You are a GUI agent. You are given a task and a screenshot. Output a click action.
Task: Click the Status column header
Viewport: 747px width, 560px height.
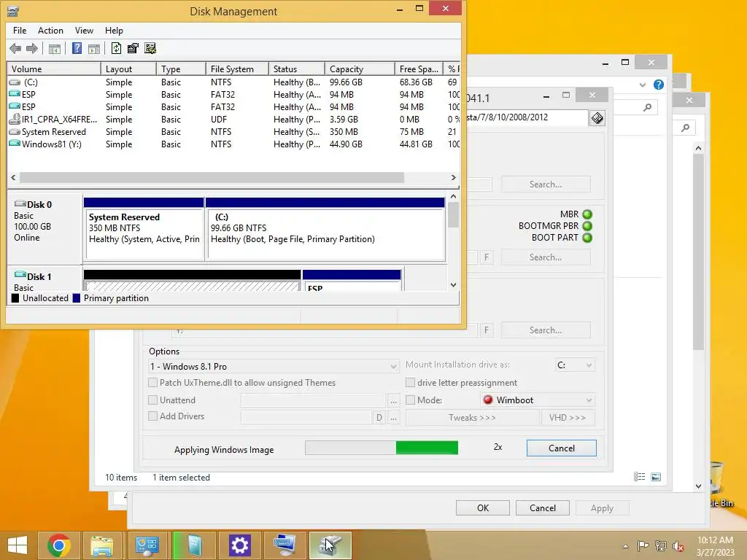[297, 69]
